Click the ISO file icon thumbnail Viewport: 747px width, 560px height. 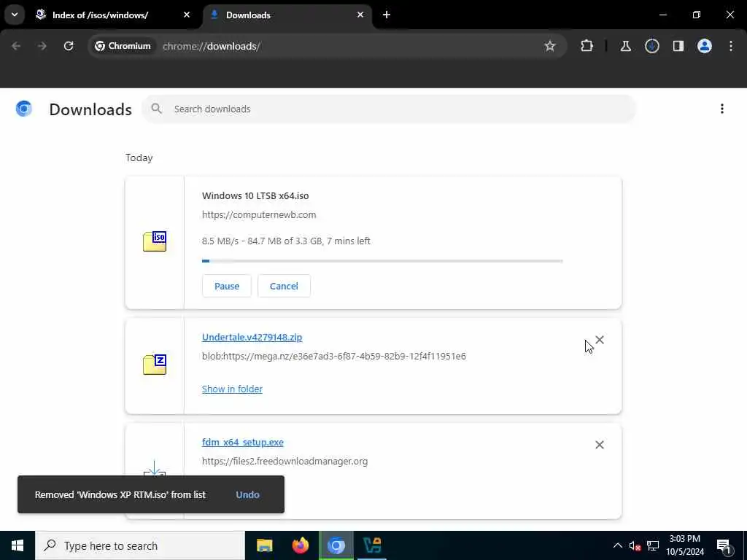click(x=155, y=241)
